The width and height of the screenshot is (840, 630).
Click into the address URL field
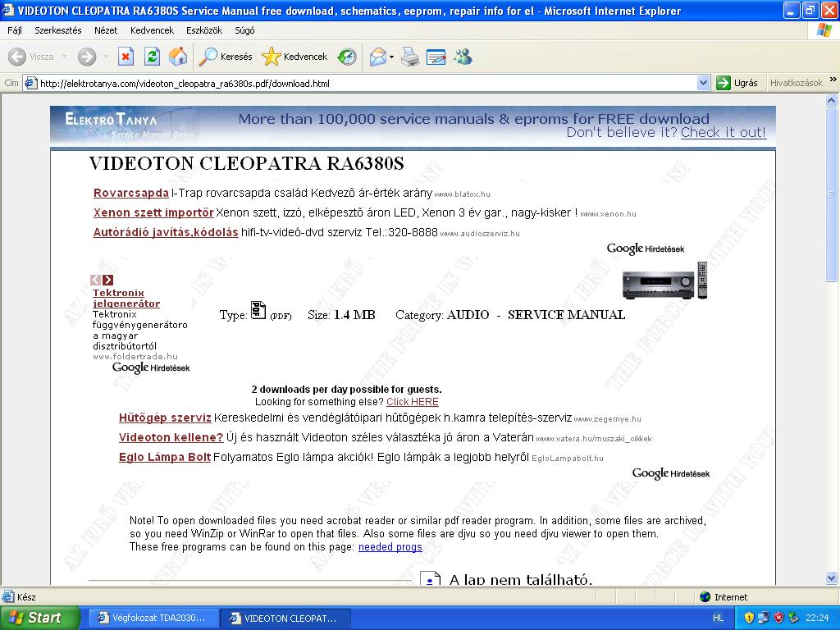pos(367,83)
